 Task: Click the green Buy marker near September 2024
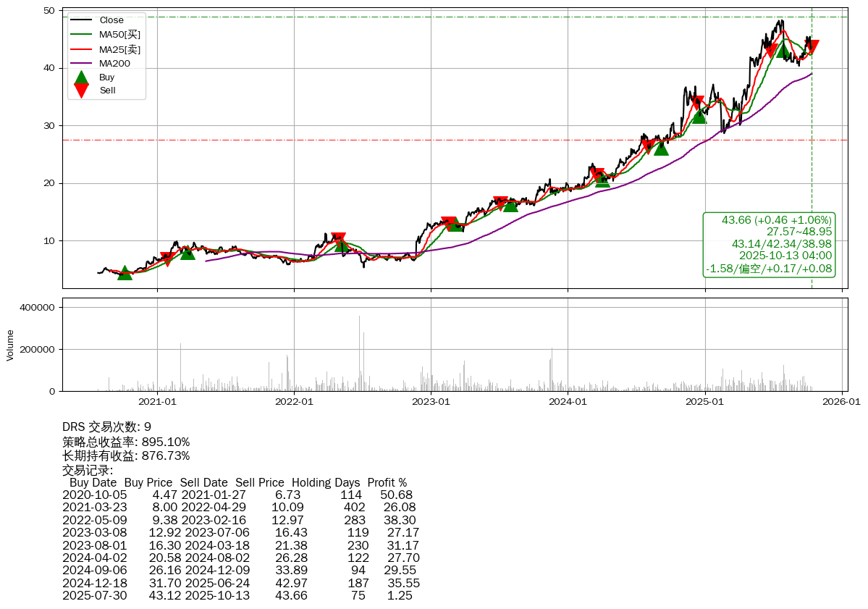click(661, 148)
